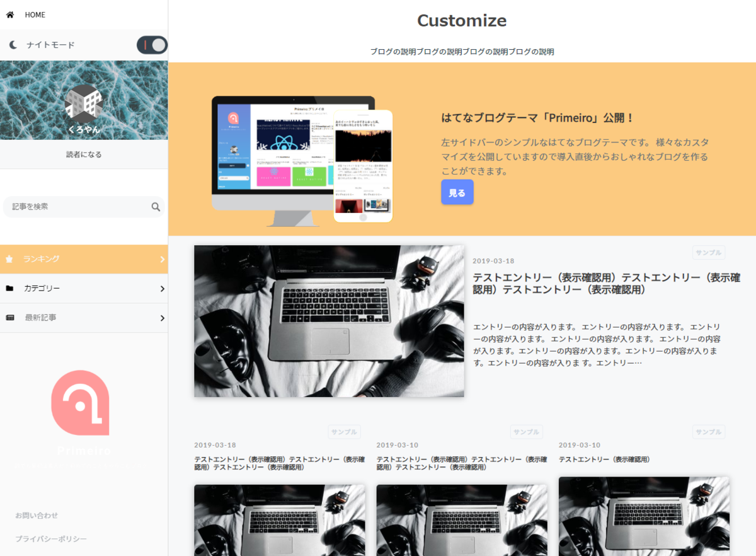The image size is (756, 556).
Task: Open the featured entry's large laptop thumbnail
Action: tap(329, 321)
